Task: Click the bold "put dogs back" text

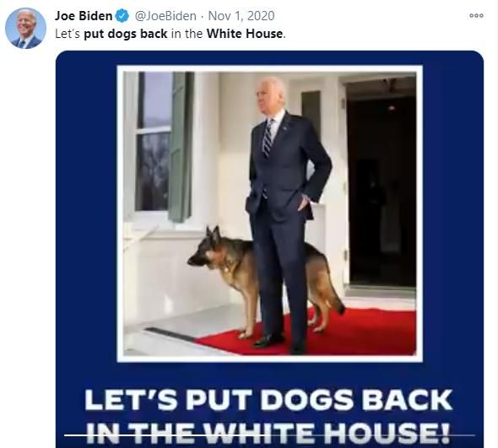Action: coord(126,34)
